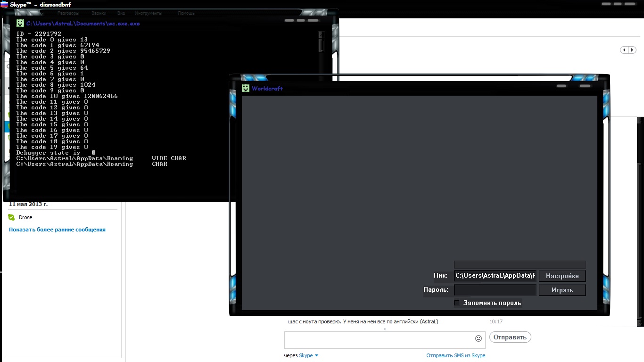
Task: Open the Звонки menu in Skype
Action: (x=99, y=13)
